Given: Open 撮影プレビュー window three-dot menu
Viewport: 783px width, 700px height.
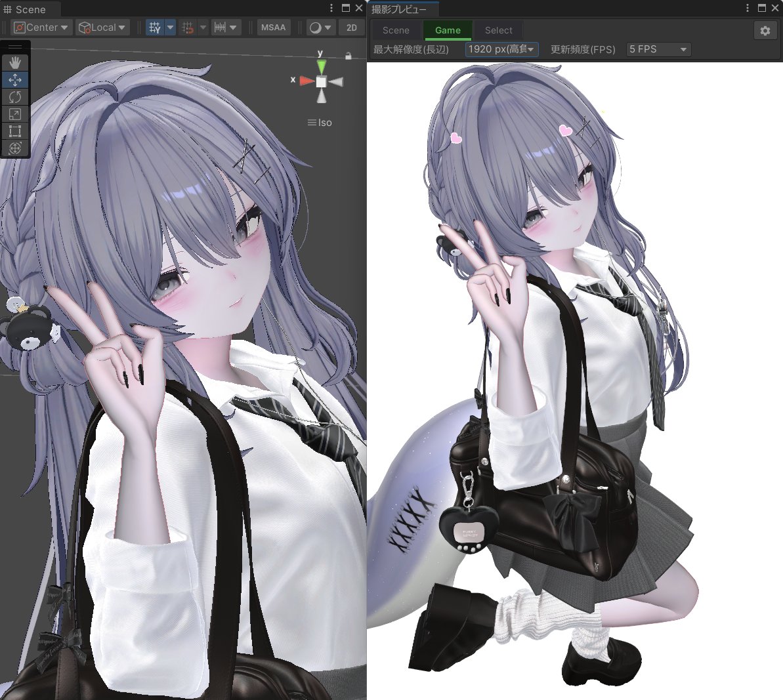Looking at the screenshot, I should point(747,8).
